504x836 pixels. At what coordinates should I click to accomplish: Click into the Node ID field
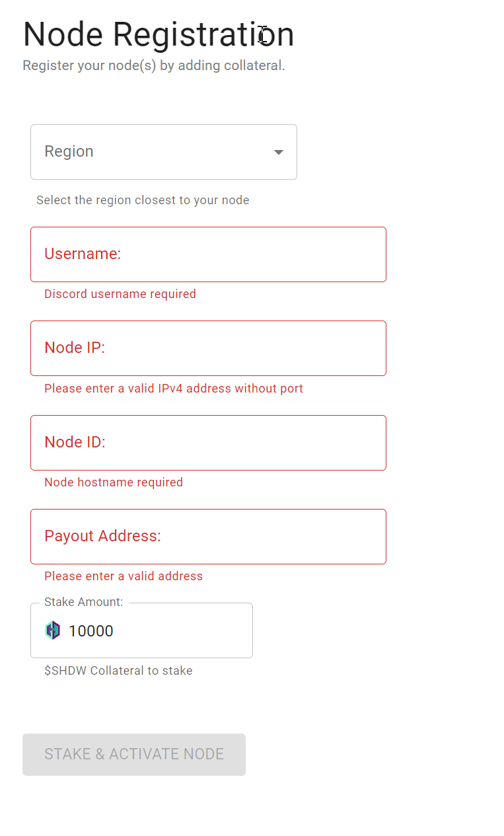click(208, 443)
